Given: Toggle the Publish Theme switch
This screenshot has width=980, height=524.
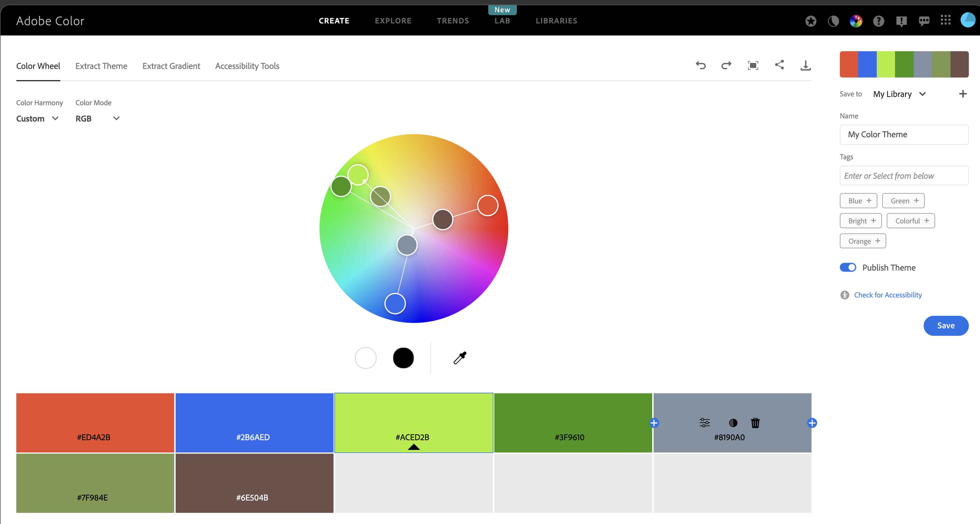Looking at the screenshot, I should (848, 267).
